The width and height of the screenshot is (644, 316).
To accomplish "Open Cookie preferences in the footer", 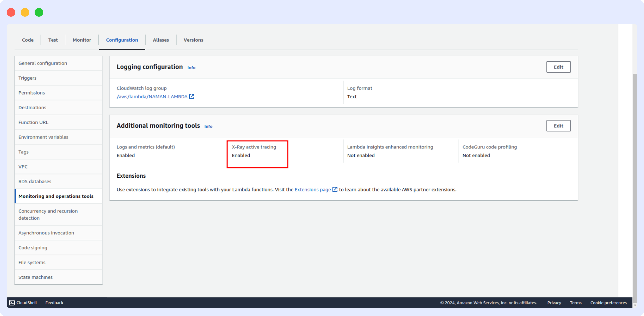I will [x=608, y=303].
